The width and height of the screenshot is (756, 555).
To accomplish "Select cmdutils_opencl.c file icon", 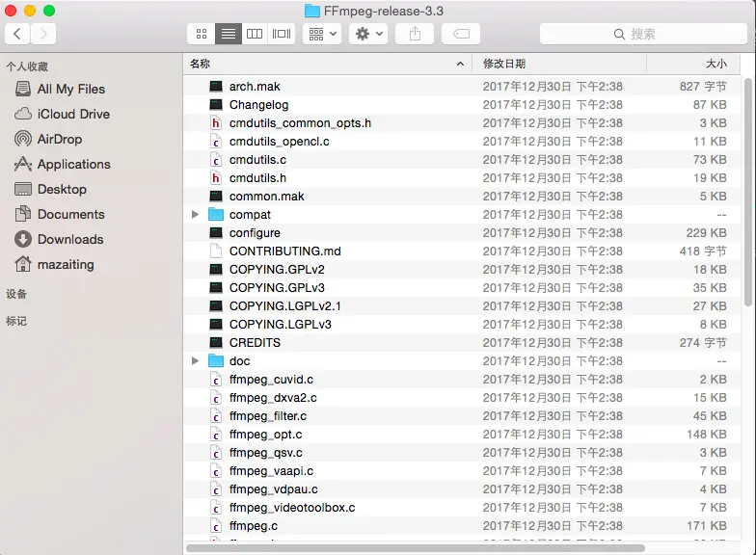I will 216,141.
